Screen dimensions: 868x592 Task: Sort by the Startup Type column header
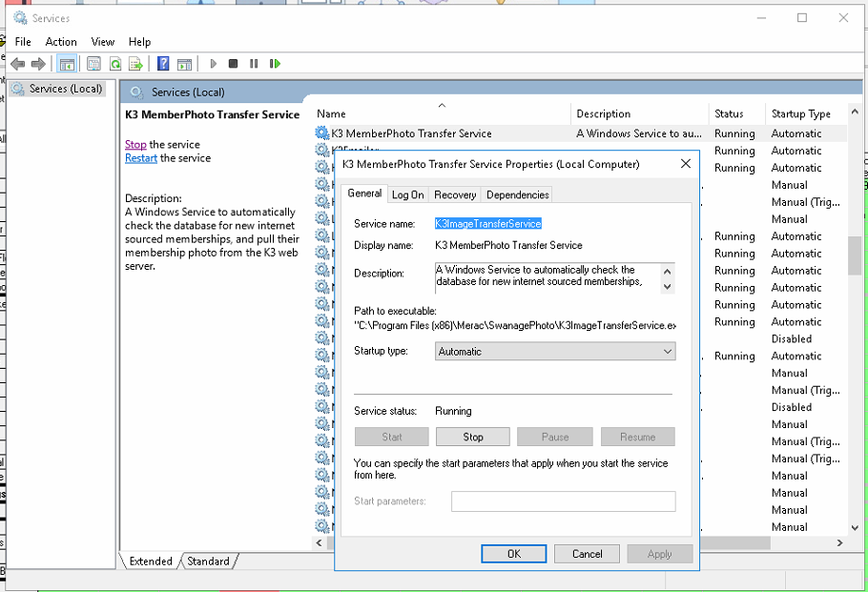tap(806, 113)
